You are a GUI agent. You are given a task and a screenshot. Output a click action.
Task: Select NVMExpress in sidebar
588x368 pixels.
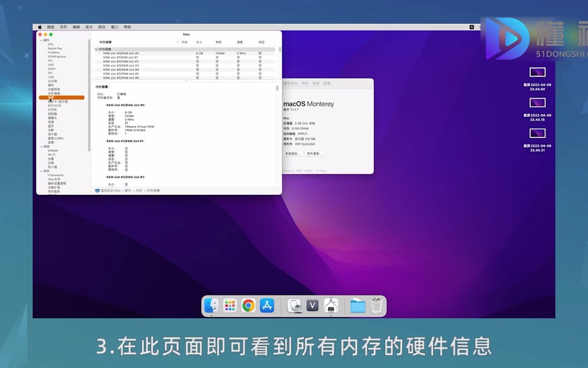point(57,57)
